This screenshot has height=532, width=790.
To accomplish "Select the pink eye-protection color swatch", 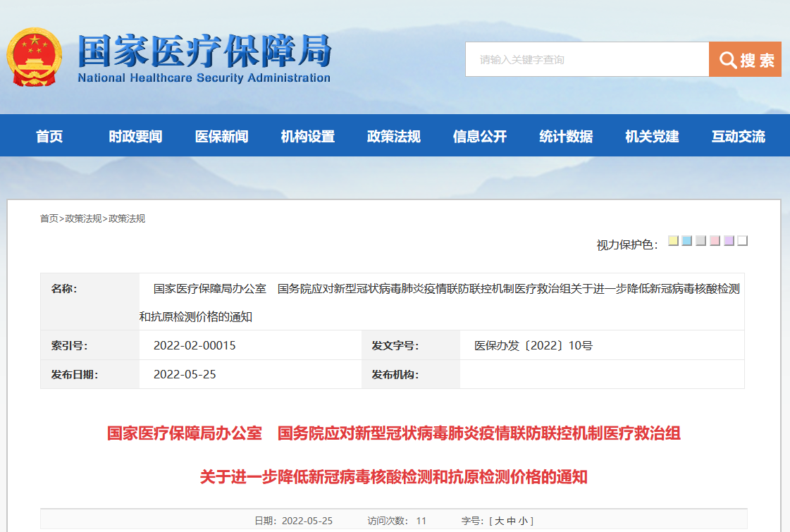I will coord(715,241).
